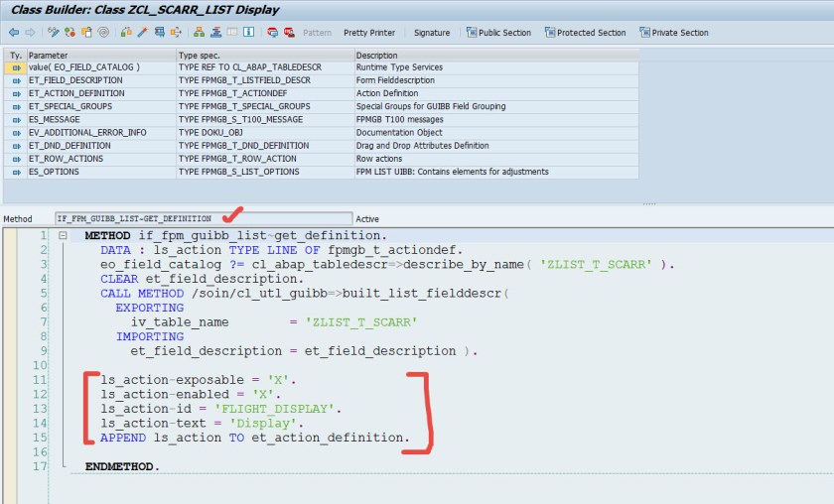Click the Display/Change pencil-glasses icon
This screenshot has width=834, height=504.
(x=54, y=33)
